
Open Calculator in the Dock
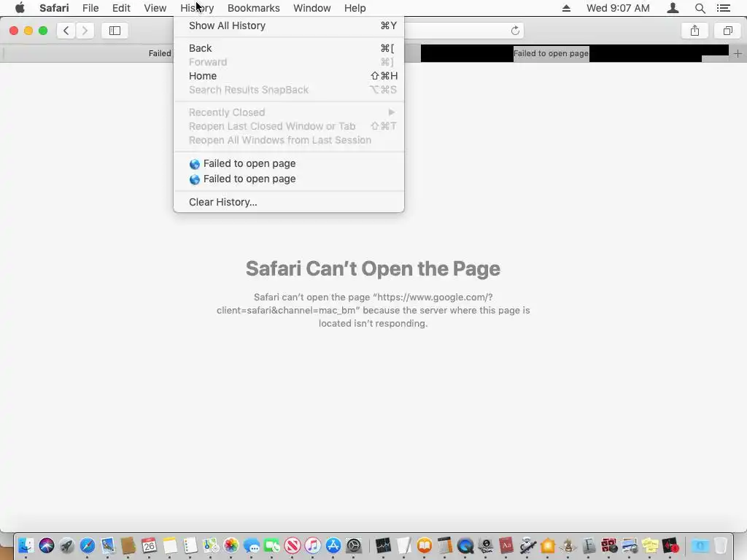(445, 545)
